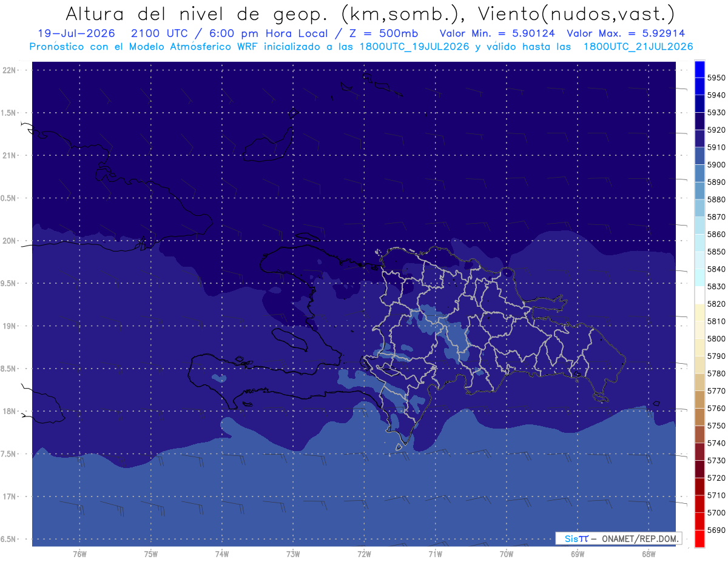The width and height of the screenshot is (728, 562).
Task: Click the '22N' latitude label
Action: coord(10,70)
